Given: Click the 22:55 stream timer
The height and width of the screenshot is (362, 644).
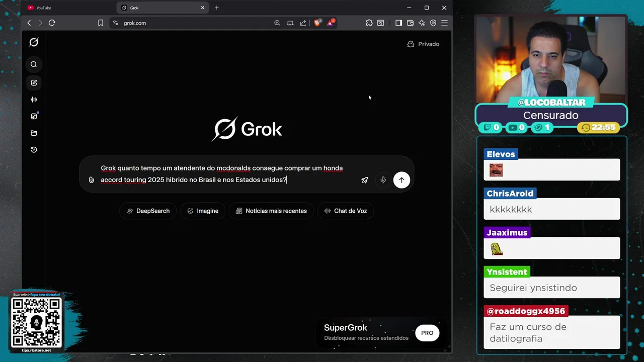Looking at the screenshot, I should [x=599, y=128].
